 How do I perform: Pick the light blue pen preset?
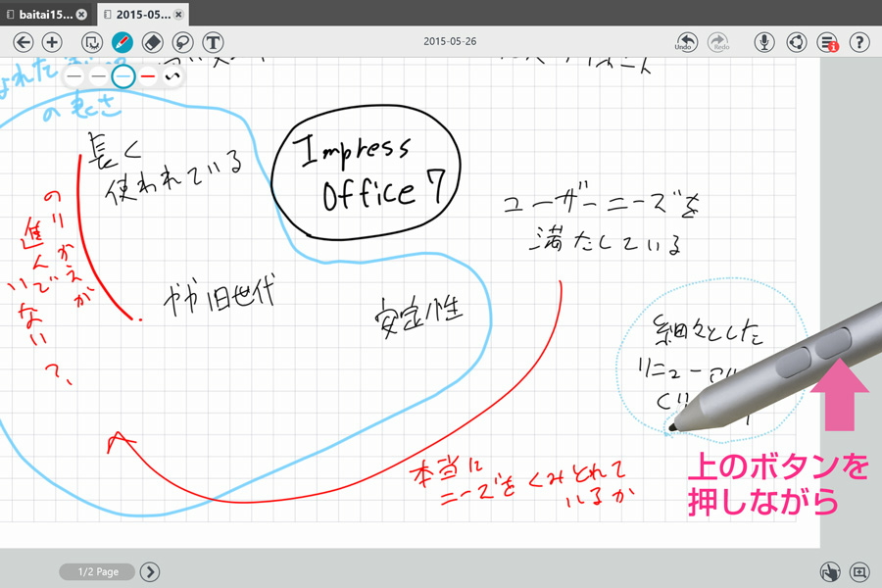(122, 75)
